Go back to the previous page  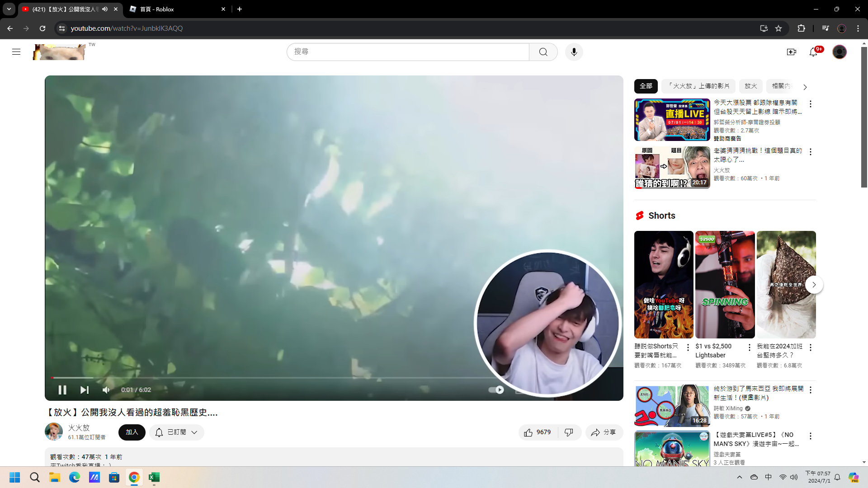click(x=10, y=28)
